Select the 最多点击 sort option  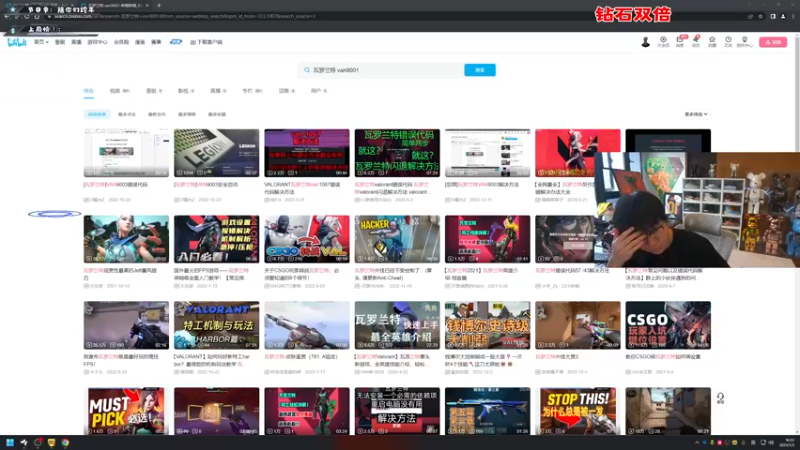(x=127, y=114)
